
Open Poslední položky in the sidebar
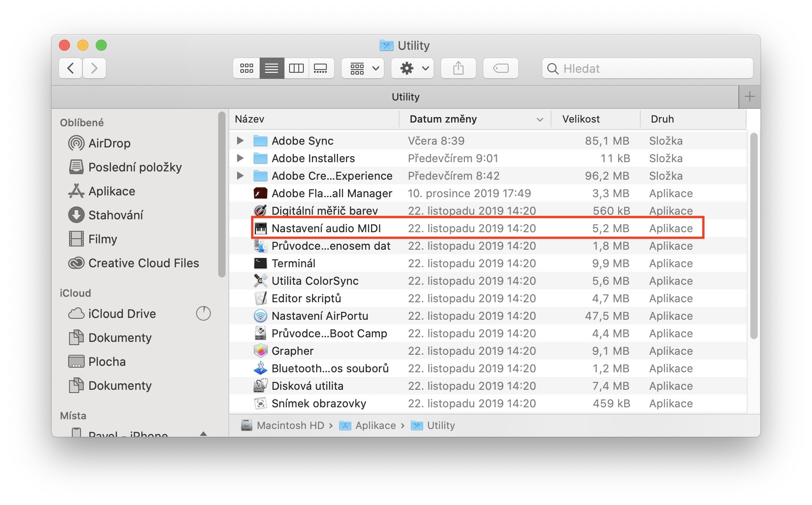pos(125,167)
